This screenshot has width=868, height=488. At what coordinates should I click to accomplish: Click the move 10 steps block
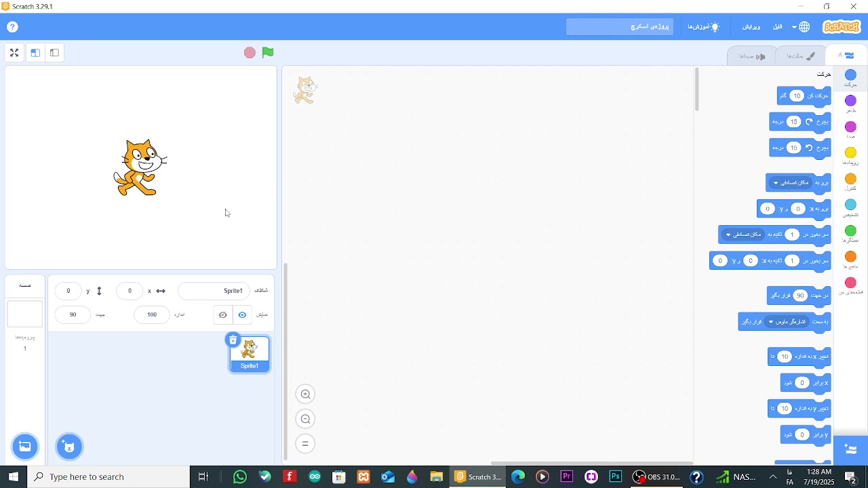[x=804, y=96]
